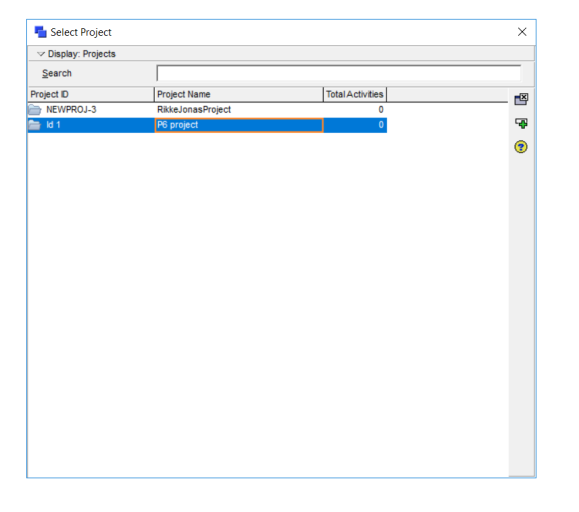The width and height of the screenshot is (579, 512).
Task: Select the NEWPROJ-3 project ID
Action: tap(71, 110)
